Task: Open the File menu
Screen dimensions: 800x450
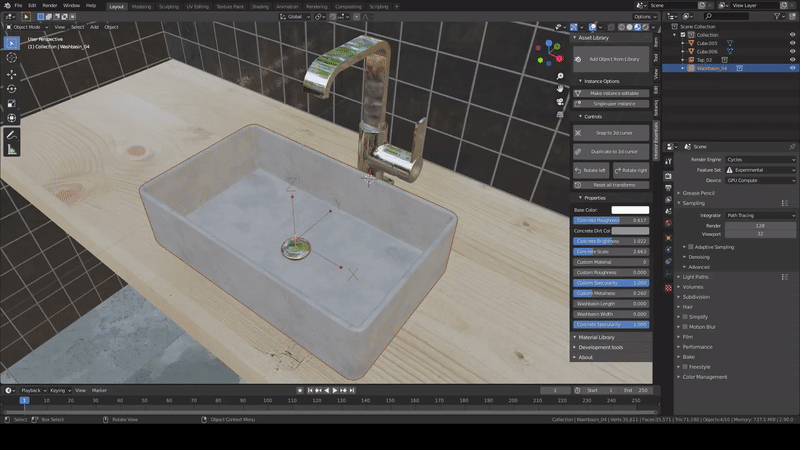Action: tap(18, 6)
